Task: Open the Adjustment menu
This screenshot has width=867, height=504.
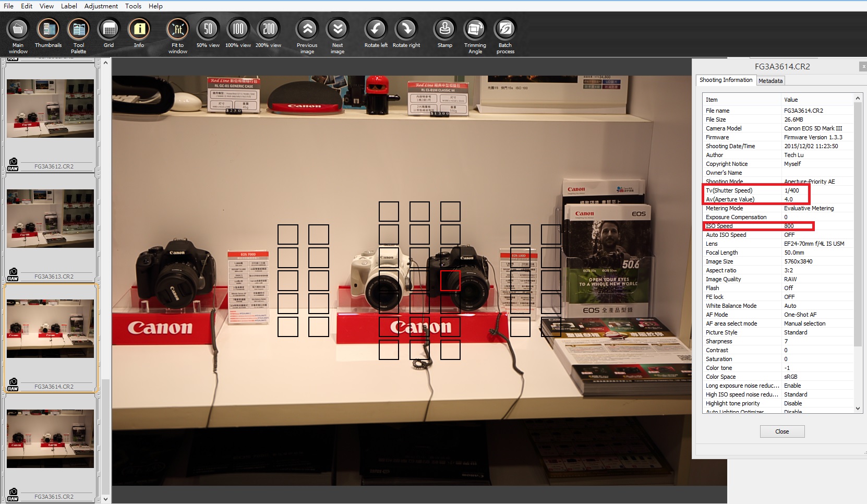Action: click(x=101, y=6)
